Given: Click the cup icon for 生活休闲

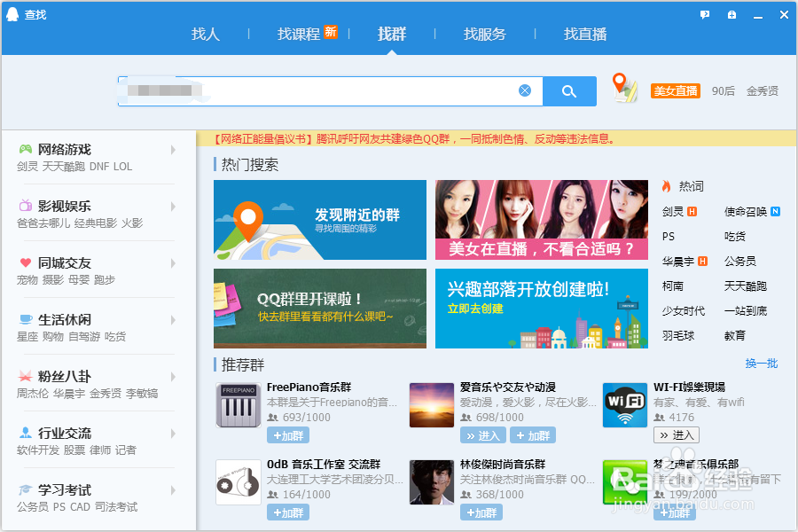Looking at the screenshot, I should [x=26, y=320].
